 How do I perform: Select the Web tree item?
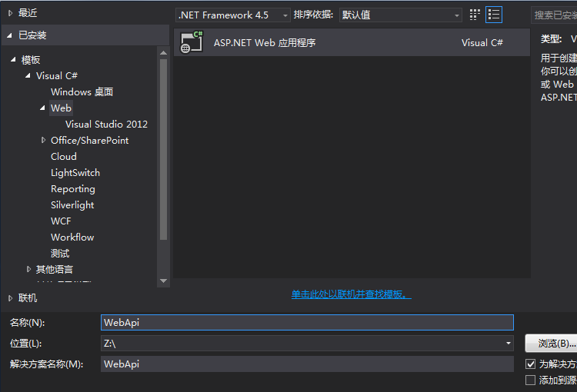pyautogui.click(x=61, y=108)
